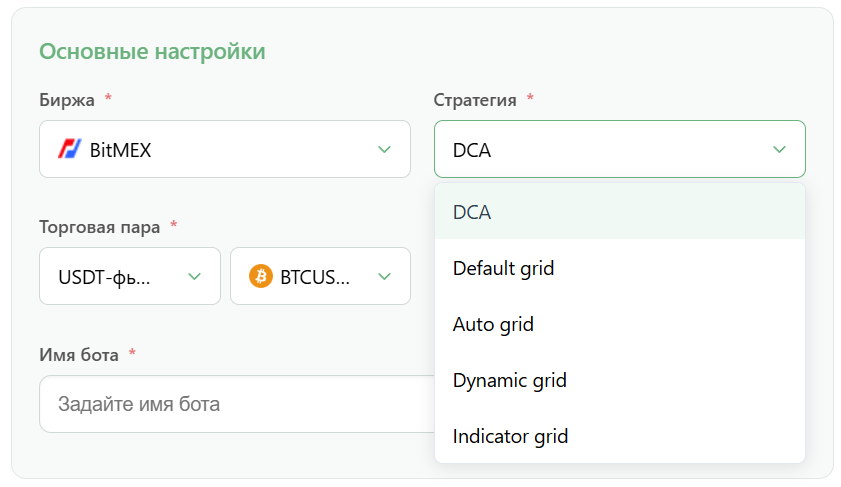Click the Торговая пара field label
This screenshot has width=841, height=487.
coord(100,227)
